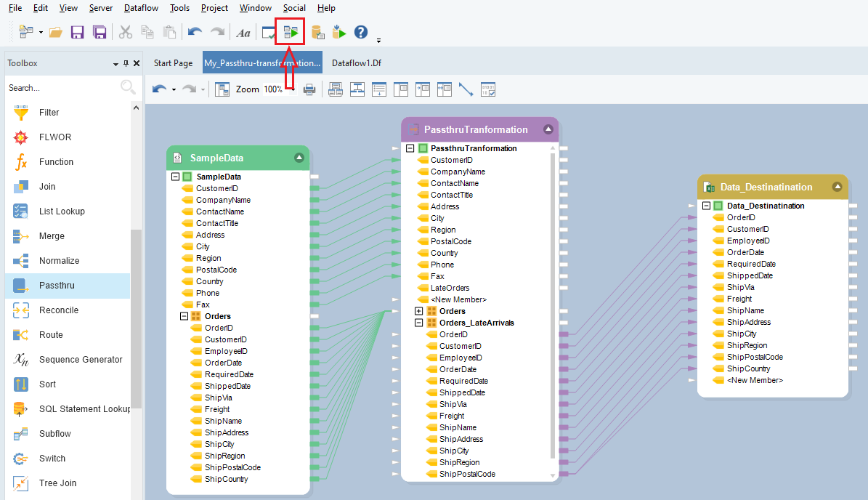Collapse the Orders_LateArrivals tree node
This screenshot has height=500, width=868.
tap(418, 323)
